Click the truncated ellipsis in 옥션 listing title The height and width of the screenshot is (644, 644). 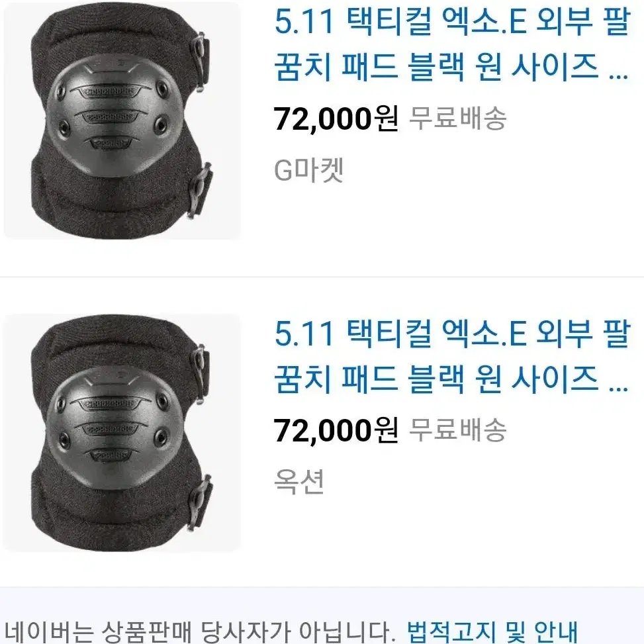(619, 388)
